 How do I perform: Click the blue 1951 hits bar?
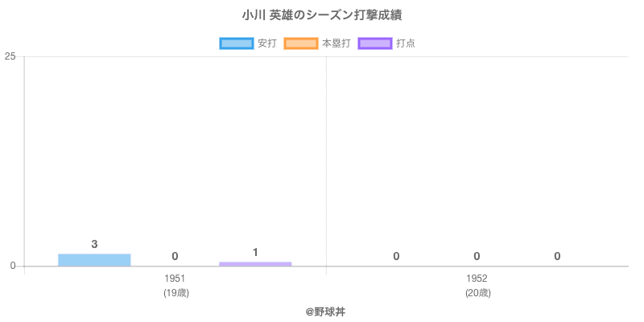coord(94,259)
